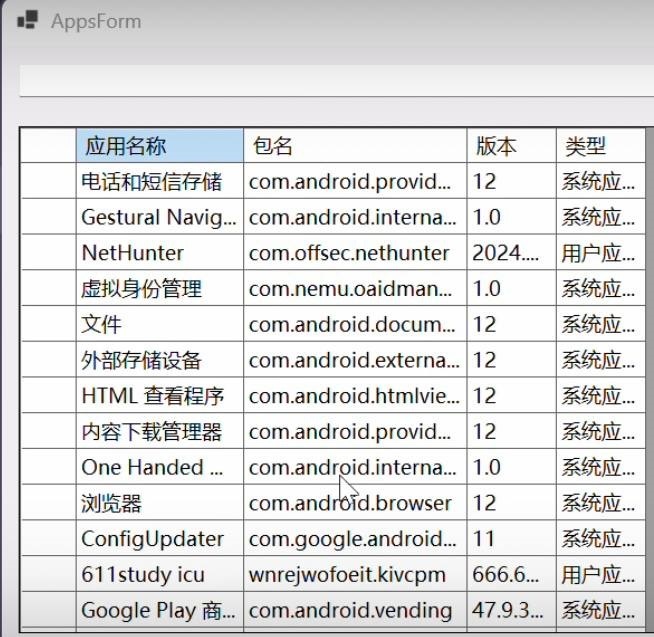Viewport: 654px width, 637px height.
Task: Click the AppsForm window icon in title bar
Action: (28, 20)
